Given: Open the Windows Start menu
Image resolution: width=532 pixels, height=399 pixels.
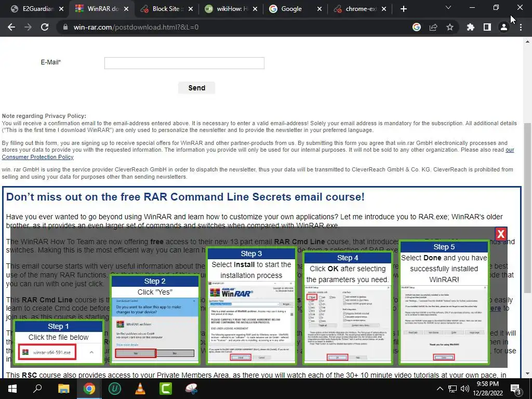Looking at the screenshot, I should pyautogui.click(x=12, y=389).
